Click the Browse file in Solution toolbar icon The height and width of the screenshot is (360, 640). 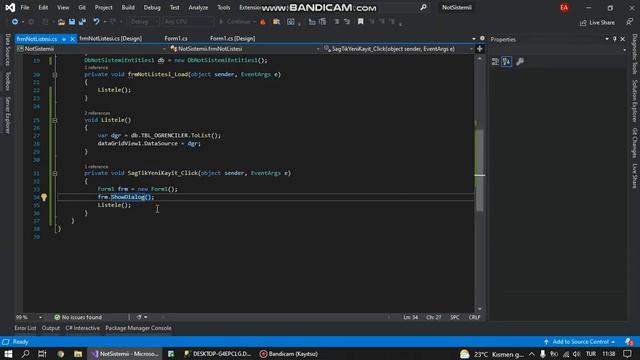[x=276, y=22]
